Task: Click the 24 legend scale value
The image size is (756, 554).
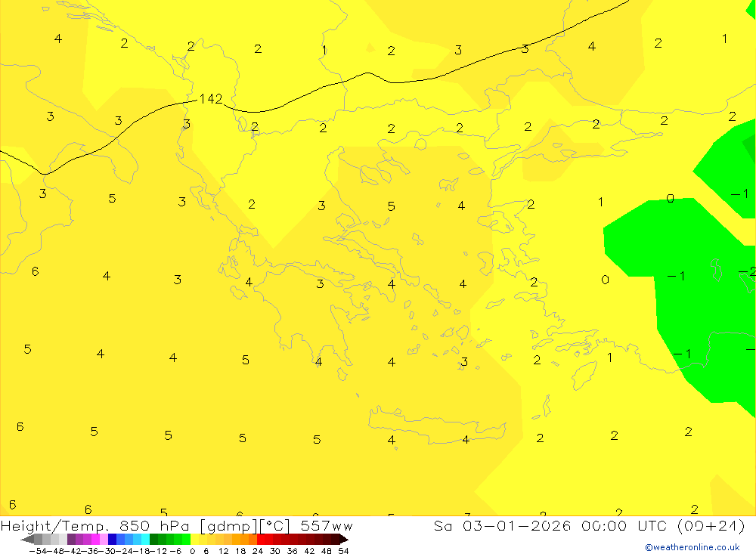Action: pos(258,551)
